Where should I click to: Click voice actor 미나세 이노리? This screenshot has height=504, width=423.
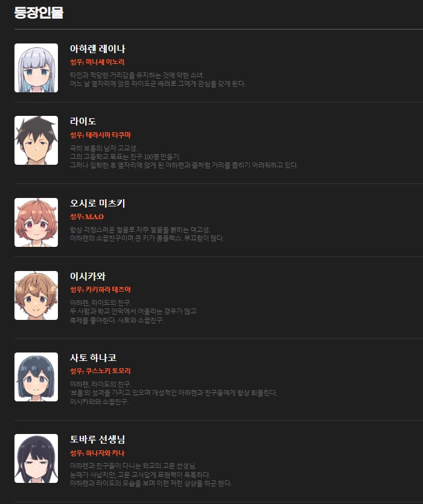(105, 62)
